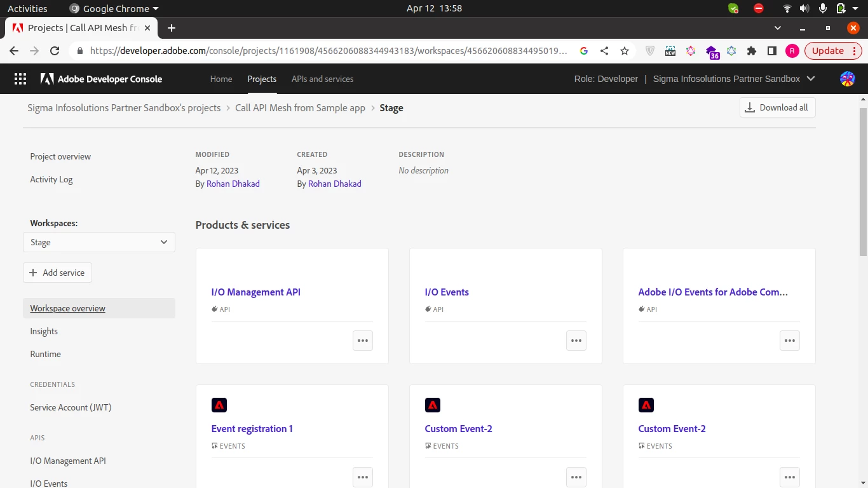Open more options for I/O Events card
This screenshot has width=868, height=488.
coord(576,341)
